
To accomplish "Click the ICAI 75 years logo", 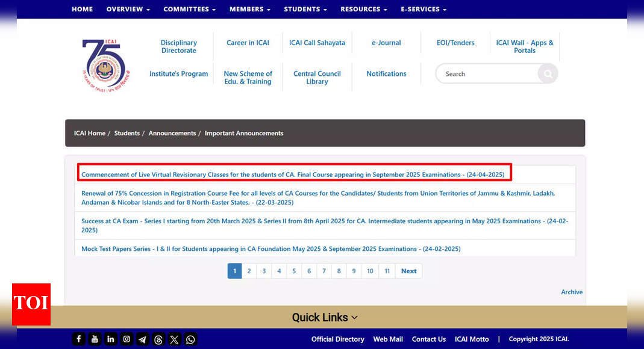I will click(x=106, y=65).
